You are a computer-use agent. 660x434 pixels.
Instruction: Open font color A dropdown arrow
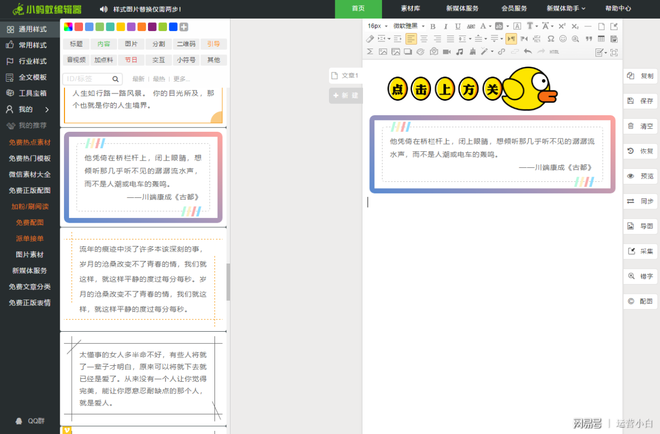pyautogui.click(x=490, y=27)
